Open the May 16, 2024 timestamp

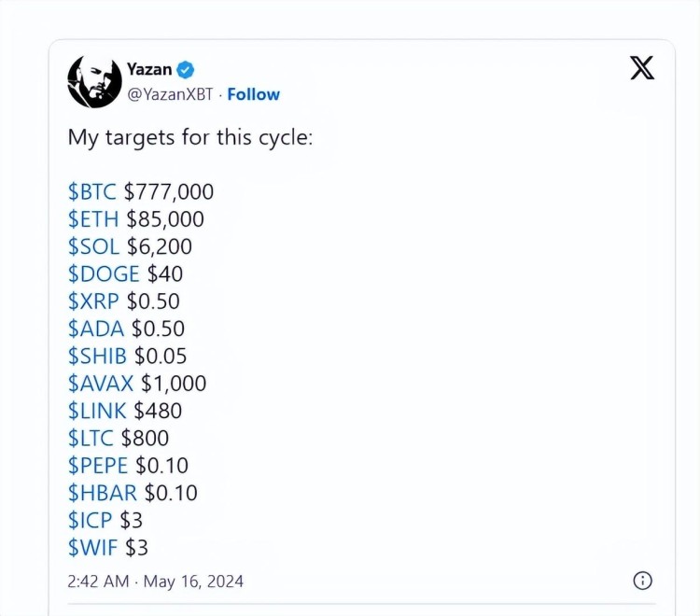click(193, 581)
